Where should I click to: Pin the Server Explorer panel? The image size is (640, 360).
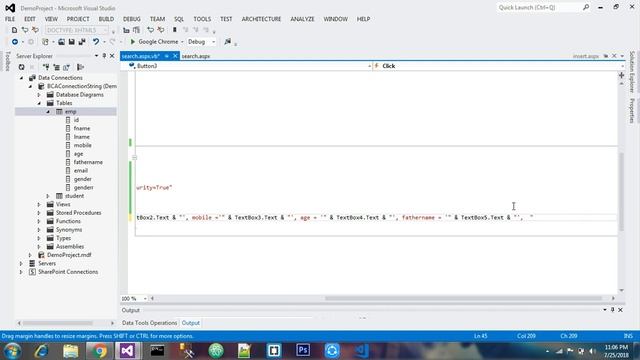pyautogui.click(x=104, y=56)
